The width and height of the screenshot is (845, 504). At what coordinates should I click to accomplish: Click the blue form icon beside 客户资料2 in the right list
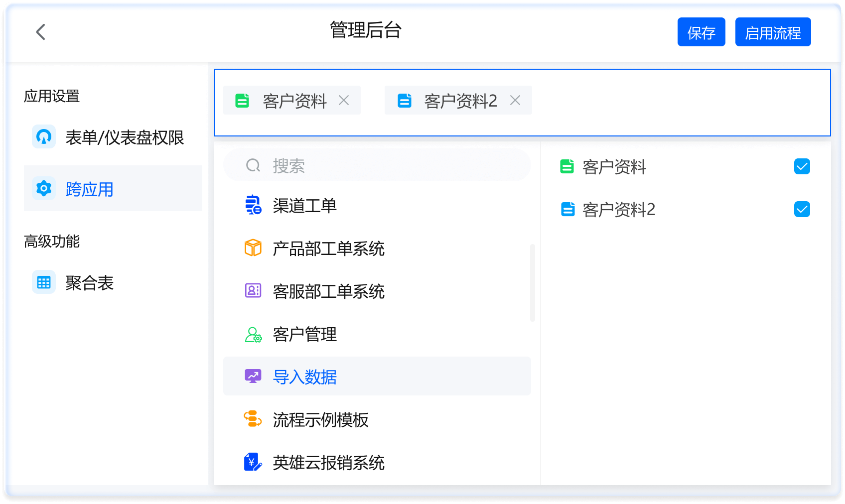coord(567,209)
